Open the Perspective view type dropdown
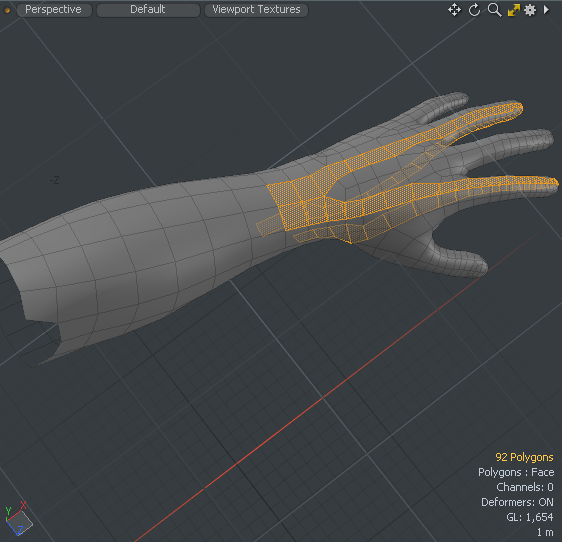This screenshot has width=562, height=542. click(54, 10)
